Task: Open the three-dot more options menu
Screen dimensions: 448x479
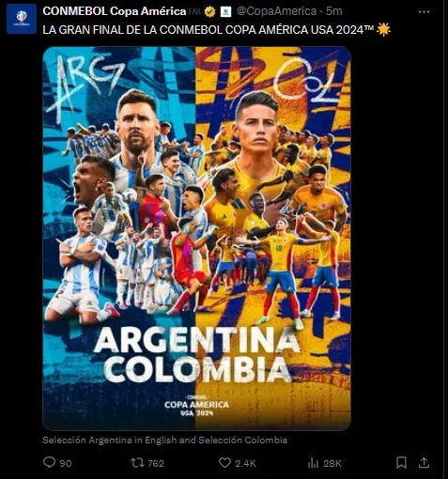Action: click(424, 12)
